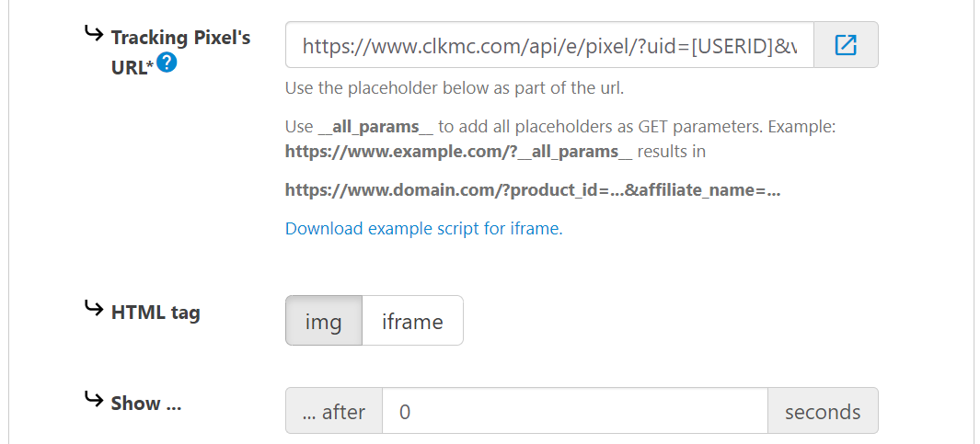
Task: Click the "Show ..." label
Action: click(x=146, y=404)
